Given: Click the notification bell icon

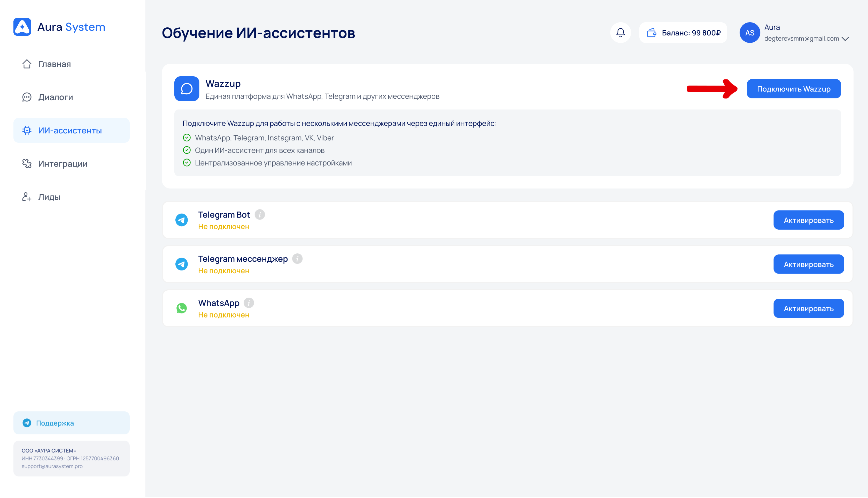Looking at the screenshot, I should coord(620,33).
